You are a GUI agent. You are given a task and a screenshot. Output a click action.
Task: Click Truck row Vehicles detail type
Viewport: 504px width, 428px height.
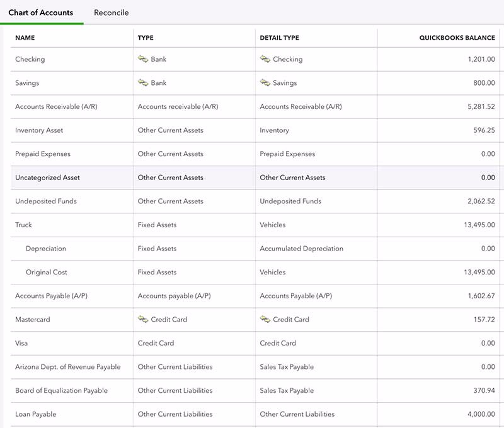pos(273,225)
